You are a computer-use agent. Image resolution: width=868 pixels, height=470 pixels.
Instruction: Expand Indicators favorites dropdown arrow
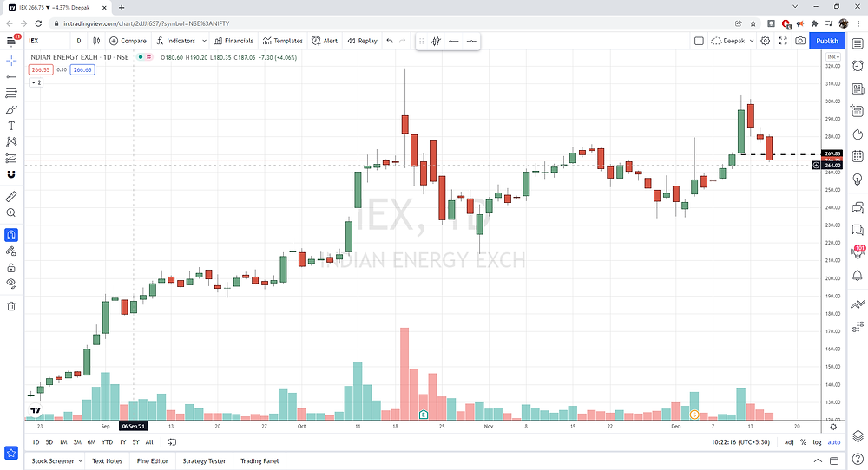coord(204,41)
